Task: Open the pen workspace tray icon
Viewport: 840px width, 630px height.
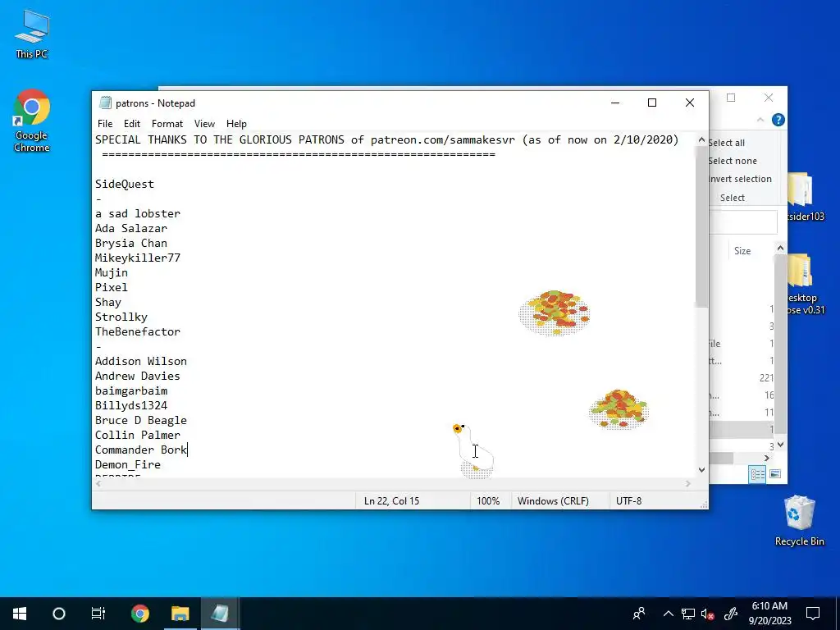Action: click(x=731, y=614)
